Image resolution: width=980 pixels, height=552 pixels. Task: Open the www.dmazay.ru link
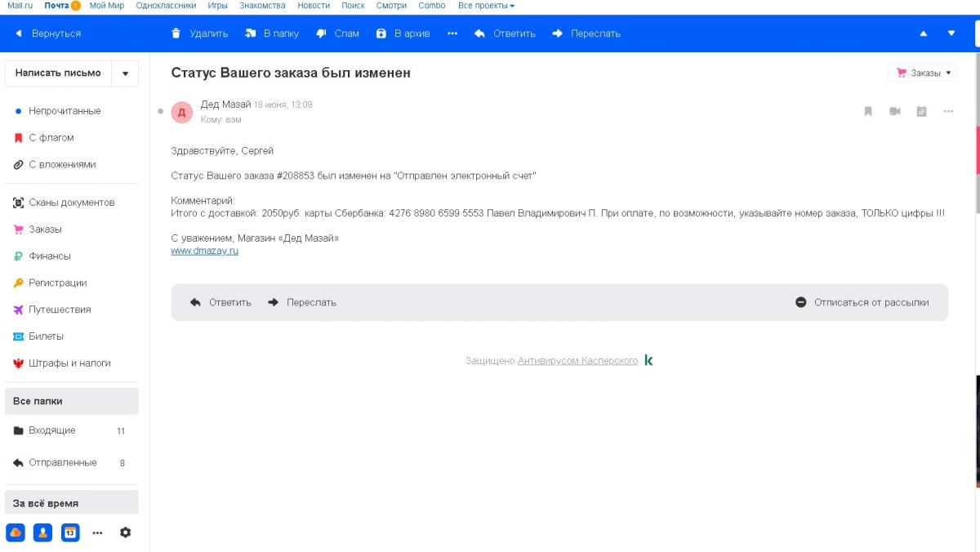click(x=204, y=252)
